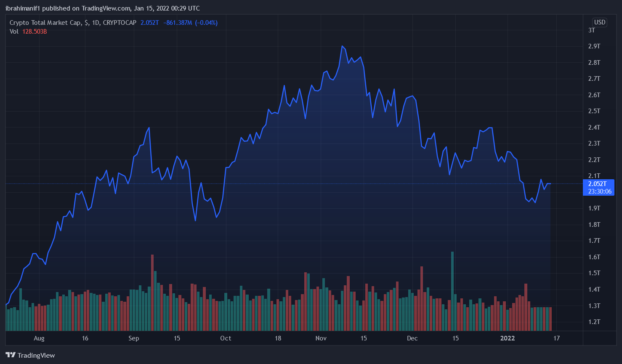Click the 16 date label after Aug
The image size is (622, 364).
(85, 338)
